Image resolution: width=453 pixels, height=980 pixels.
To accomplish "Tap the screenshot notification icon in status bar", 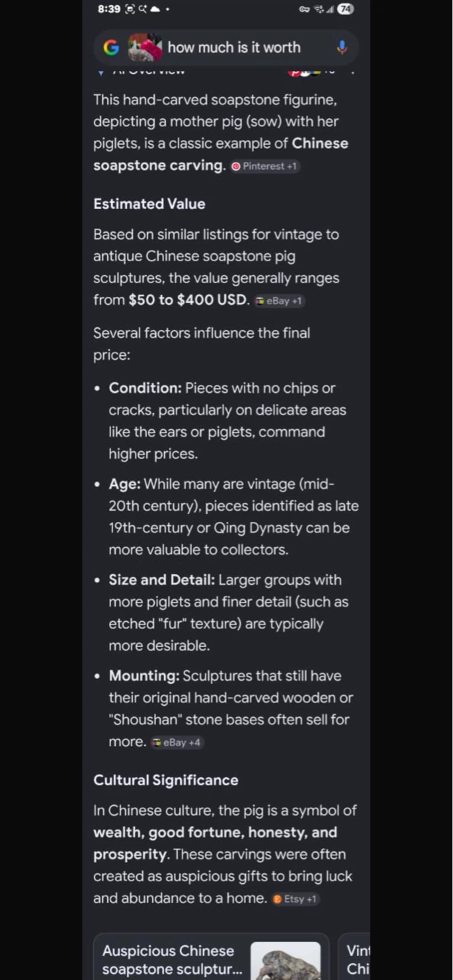I will tap(130, 9).
